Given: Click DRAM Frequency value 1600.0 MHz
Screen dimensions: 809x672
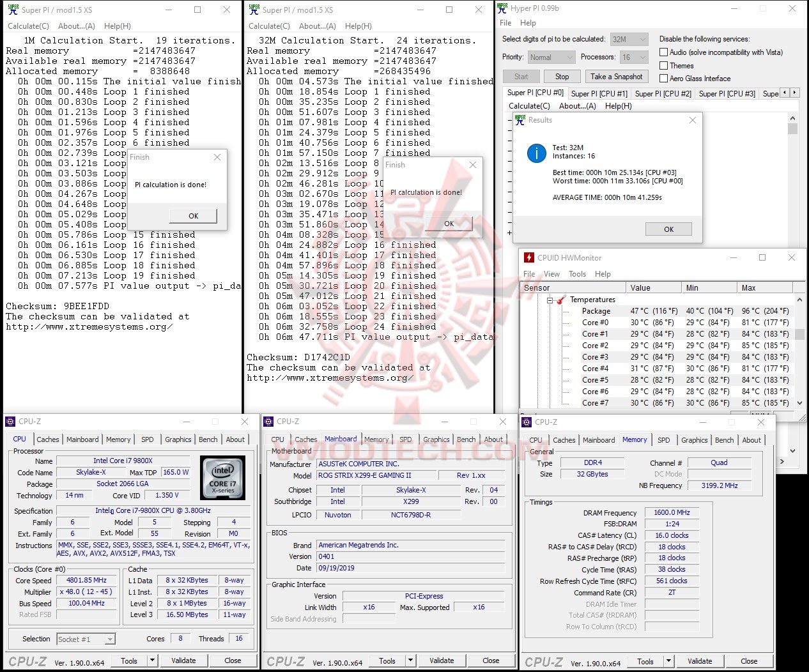Looking at the screenshot, I should (x=672, y=512).
